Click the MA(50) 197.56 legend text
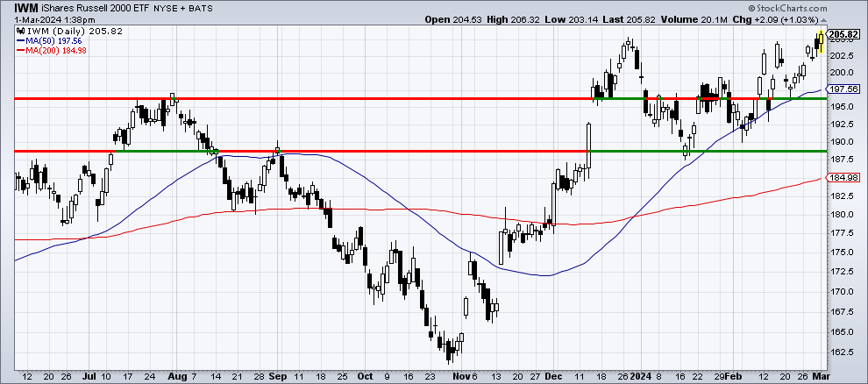The width and height of the screenshot is (868, 384). click(x=53, y=41)
